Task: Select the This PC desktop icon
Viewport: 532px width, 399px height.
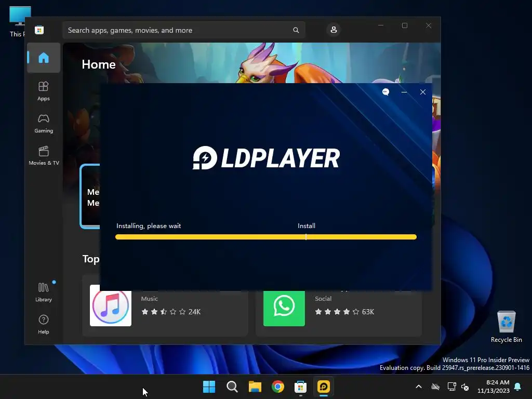Action: (17, 21)
